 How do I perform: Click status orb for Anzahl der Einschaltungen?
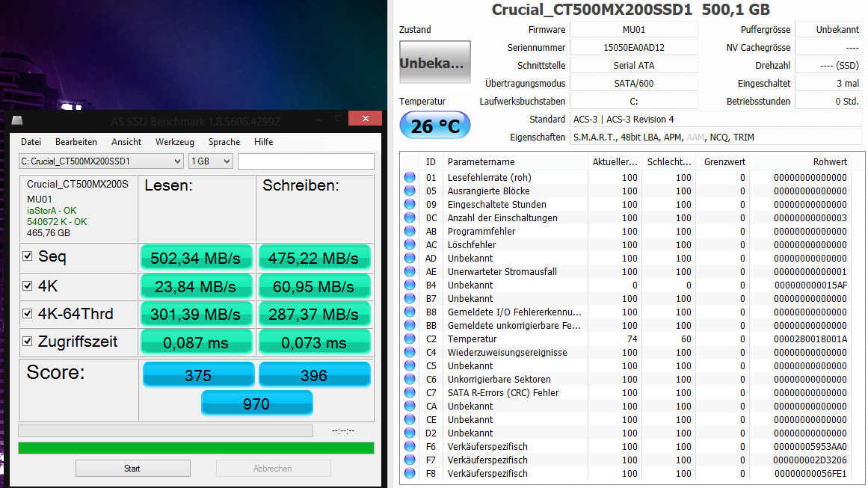coord(410,217)
